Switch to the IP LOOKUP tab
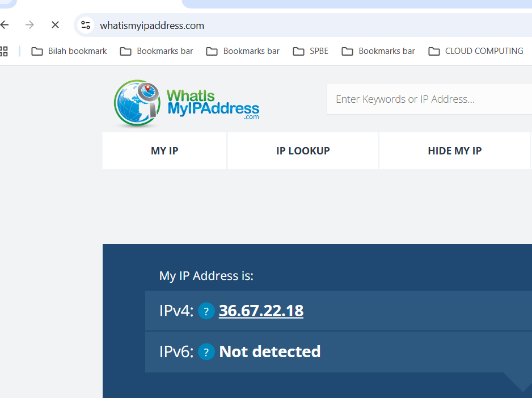532x398 pixels. pyautogui.click(x=303, y=151)
